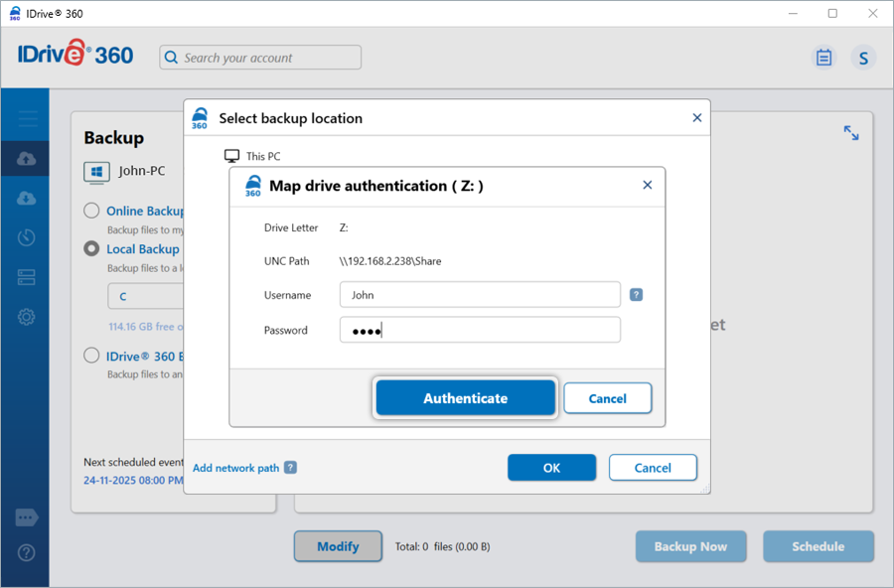Open the activity log icon in header
The image size is (894, 588).
[x=823, y=58]
